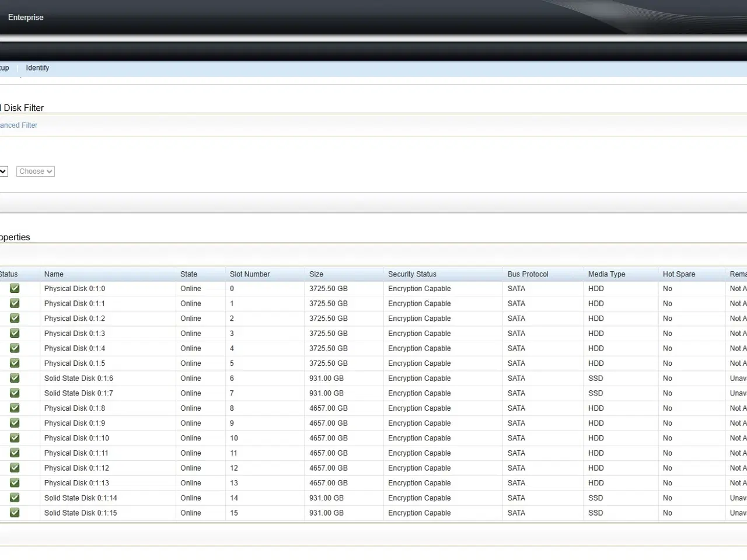Image resolution: width=747 pixels, height=560 pixels.
Task: Open the Identify tab
Action: pyautogui.click(x=37, y=68)
